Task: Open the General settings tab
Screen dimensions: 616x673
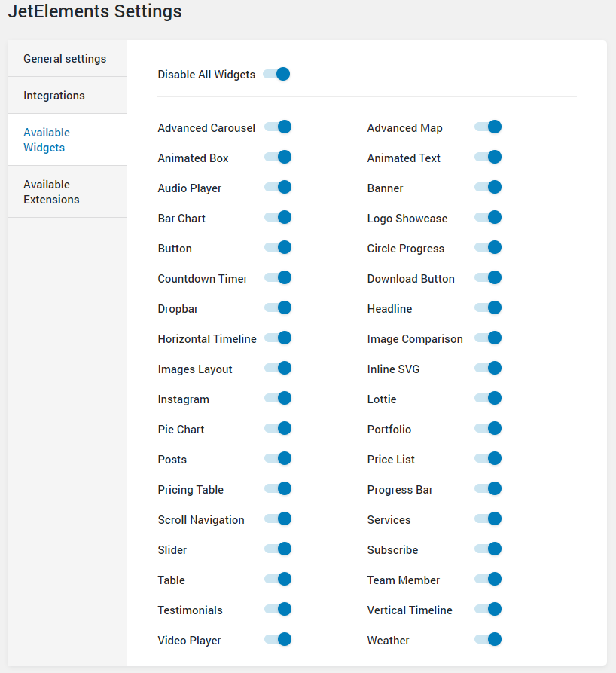Action: (x=65, y=59)
